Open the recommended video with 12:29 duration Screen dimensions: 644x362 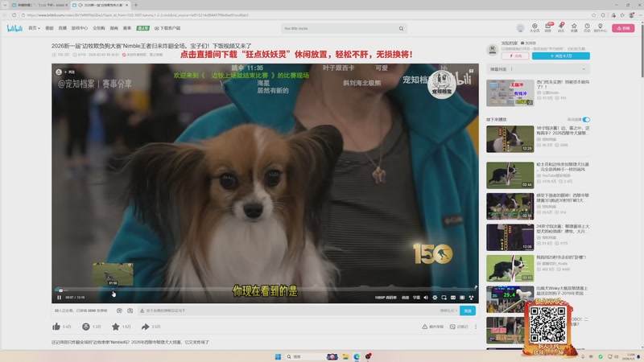point(510,139)
